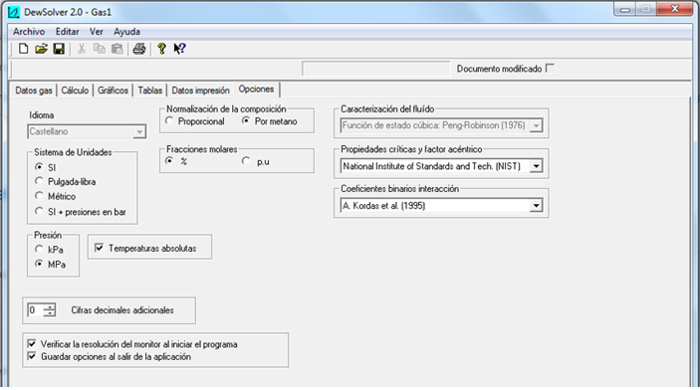Switch to the Gráficos tab

point(113,91)
